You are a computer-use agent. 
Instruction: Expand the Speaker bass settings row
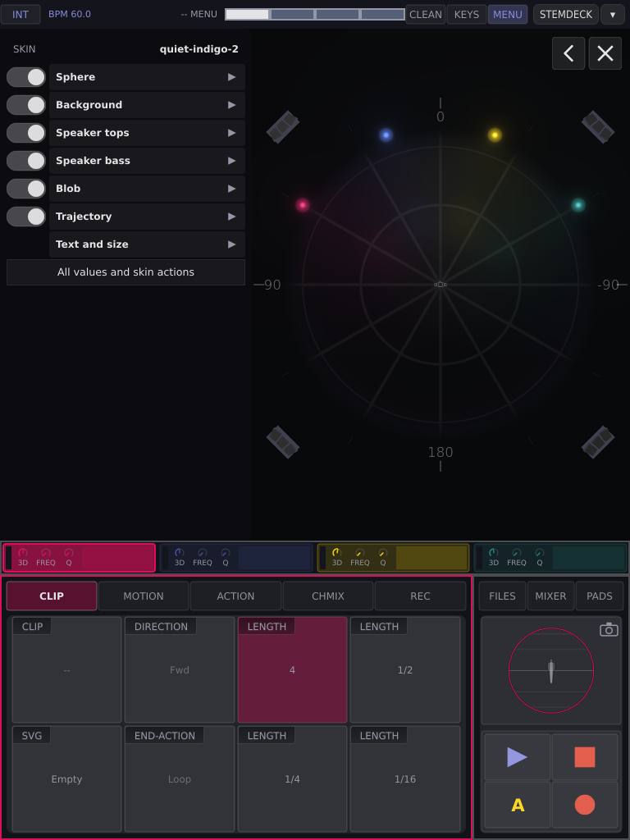[148, 161]
